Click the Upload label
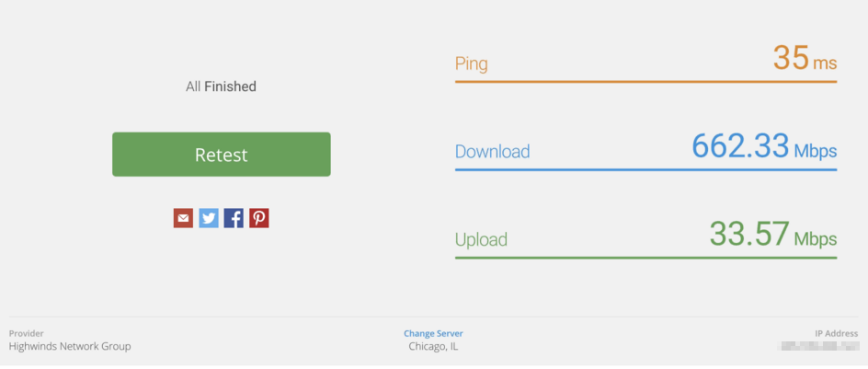868x369 pixels. pyautogui.click(x=481, y=239)
